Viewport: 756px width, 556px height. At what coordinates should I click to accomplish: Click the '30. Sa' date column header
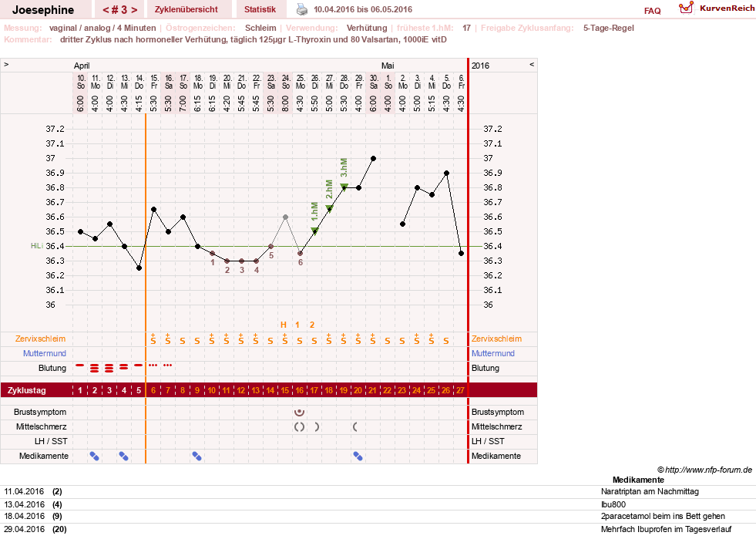[374, 82]
